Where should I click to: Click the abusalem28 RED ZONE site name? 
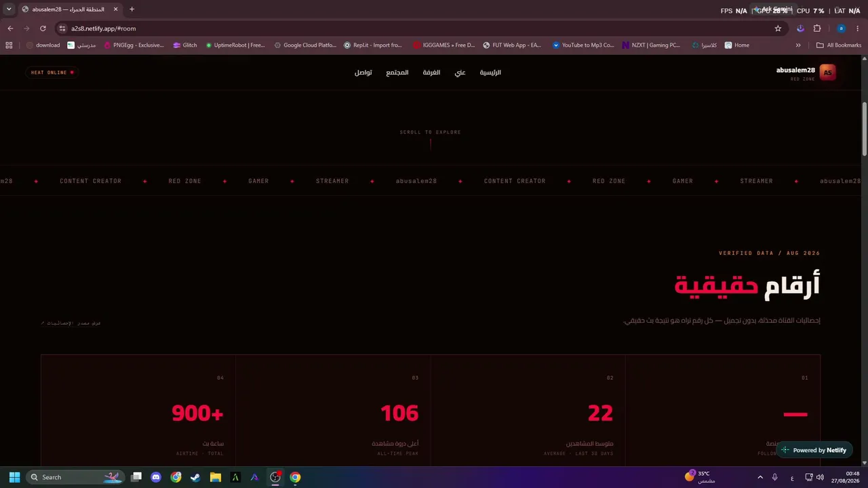795,73
